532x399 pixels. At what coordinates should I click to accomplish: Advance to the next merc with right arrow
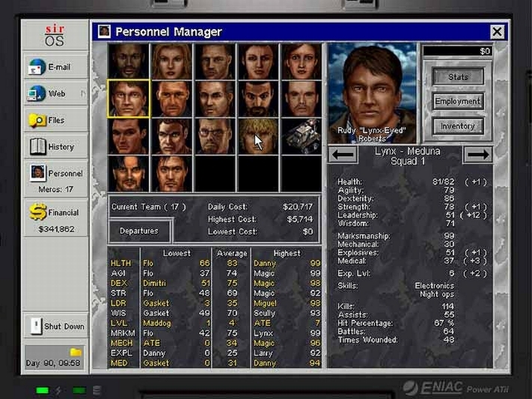477,154
